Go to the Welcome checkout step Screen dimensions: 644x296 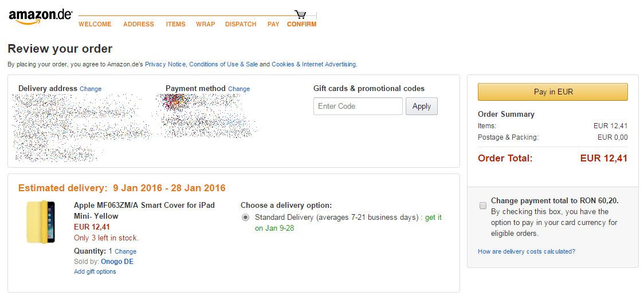[95, 24]
